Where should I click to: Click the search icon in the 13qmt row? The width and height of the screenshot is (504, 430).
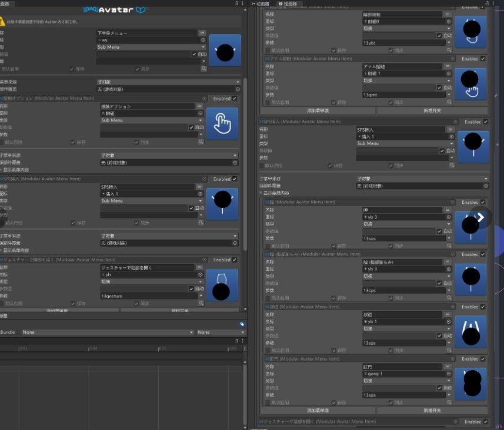pyautogui.click(x=449, y=102)
